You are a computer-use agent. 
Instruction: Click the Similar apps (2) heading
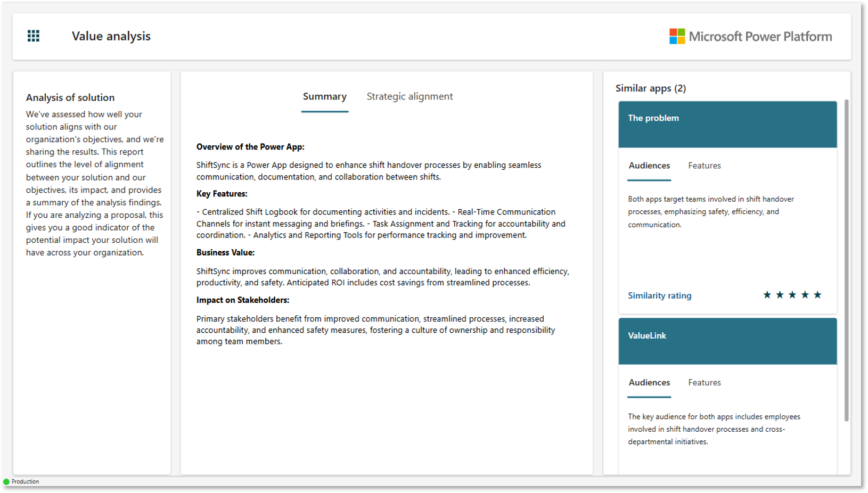click(x=651, y=88)
